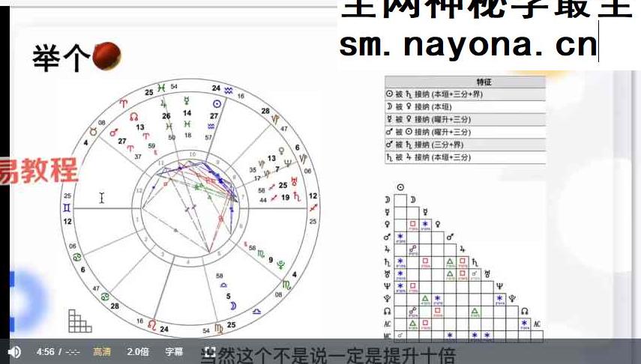Click the Taurus sign on the wheel's outer ring

coord(93,132)
